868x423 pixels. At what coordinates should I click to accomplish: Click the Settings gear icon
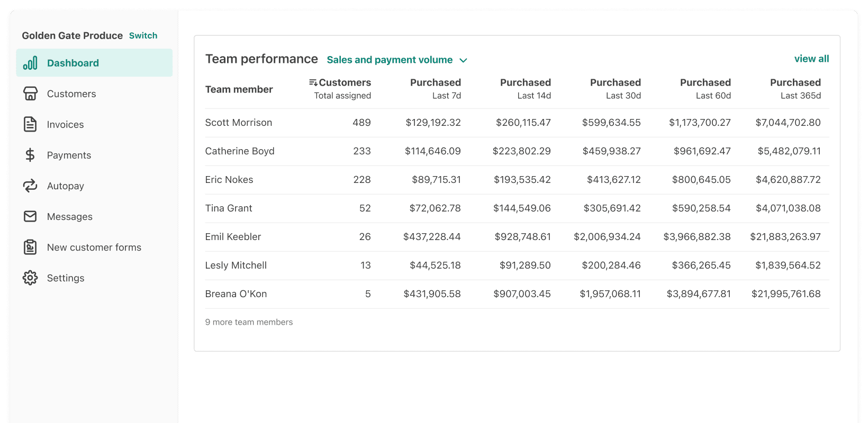(x=30, y=278)
